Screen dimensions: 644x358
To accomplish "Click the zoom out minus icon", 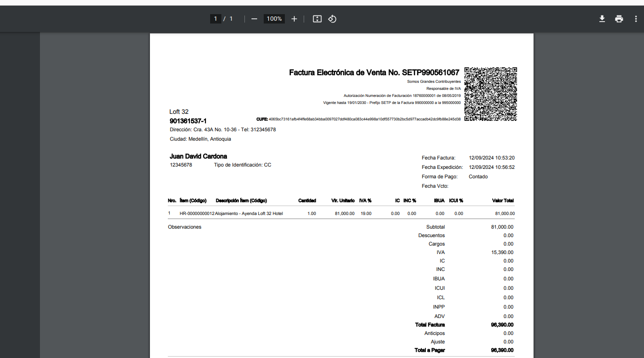I will pyautogui.click(x=254, y=19).
